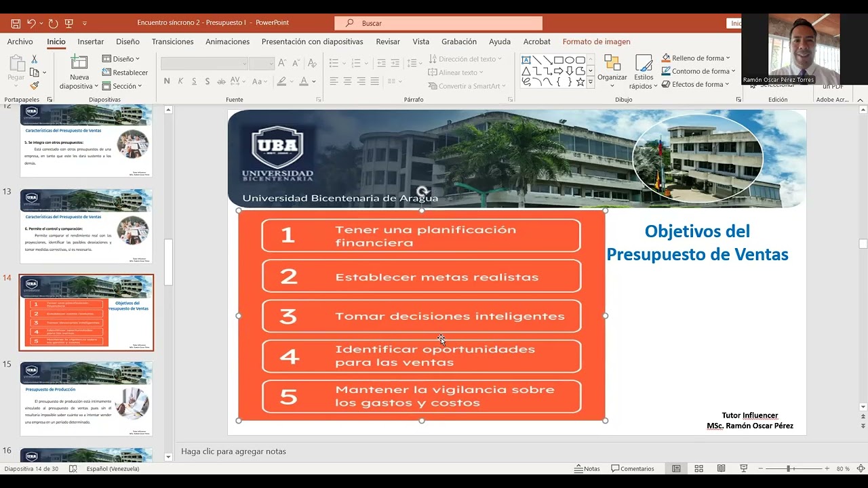The height and width of the screenshot is (488, 868).
Task: Open the Font dialog launcher
Action: pos(319,100)
